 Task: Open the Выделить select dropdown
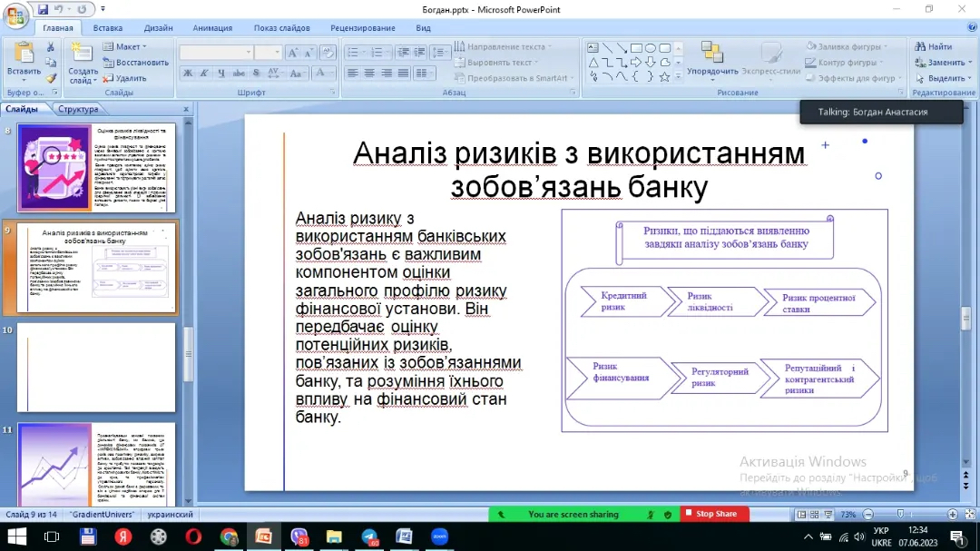(944, 78)
